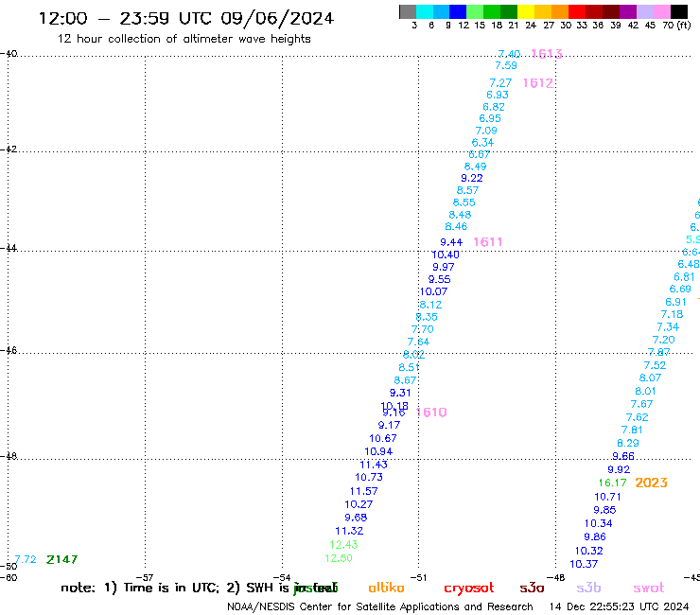Click pink pass number 1611
This screenshot has height=615, width=700.
488,242
